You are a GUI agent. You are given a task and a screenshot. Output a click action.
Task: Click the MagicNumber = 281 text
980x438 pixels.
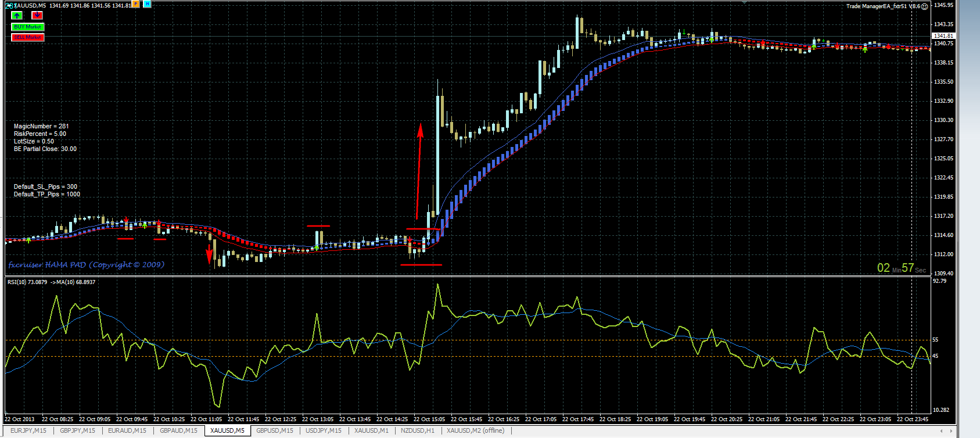click(x=41, y=126)
